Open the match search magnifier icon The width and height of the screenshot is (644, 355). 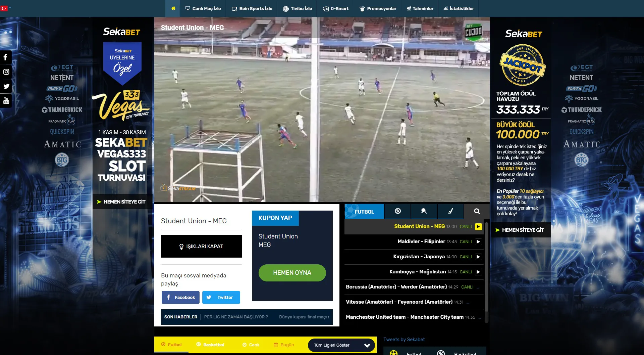tap(477, 211)
